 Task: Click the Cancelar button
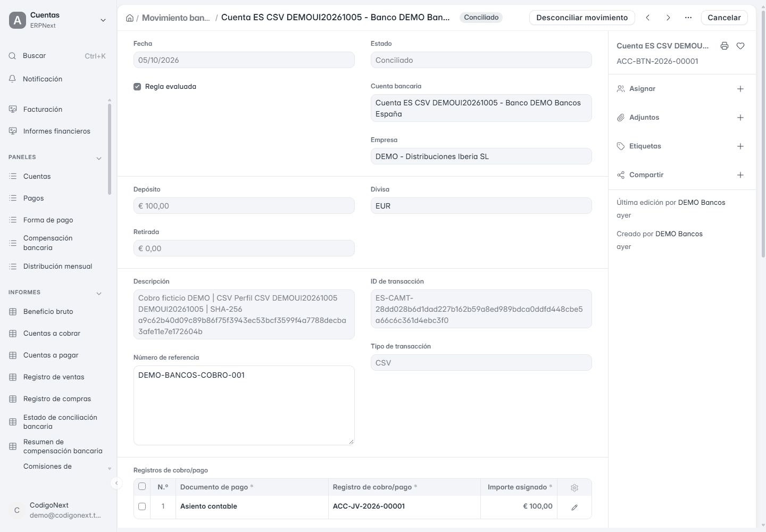coord(724,18)
